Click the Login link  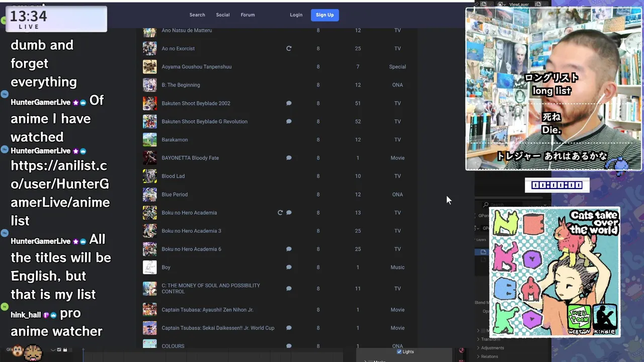click(x=296, y=15)
